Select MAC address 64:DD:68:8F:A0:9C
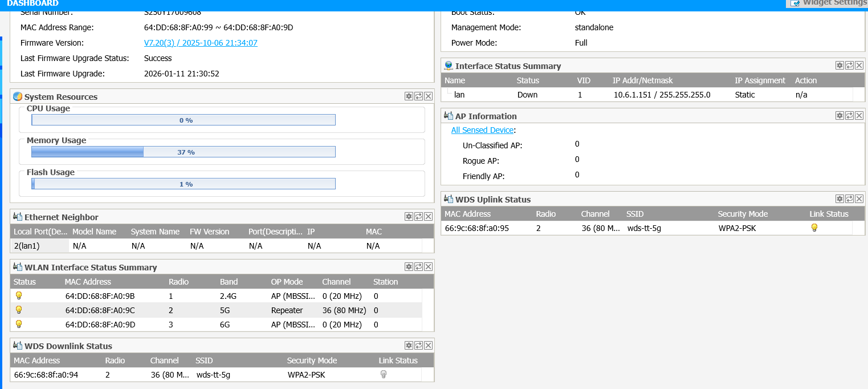This screenshot has width=868, height=389. (100, 310)
